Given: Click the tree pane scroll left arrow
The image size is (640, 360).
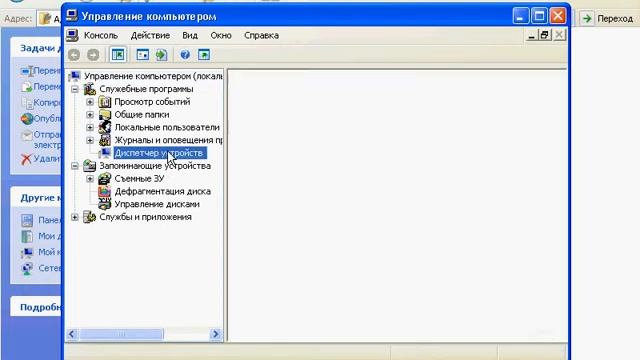Looking at the screenshot, I should [72, 334].
